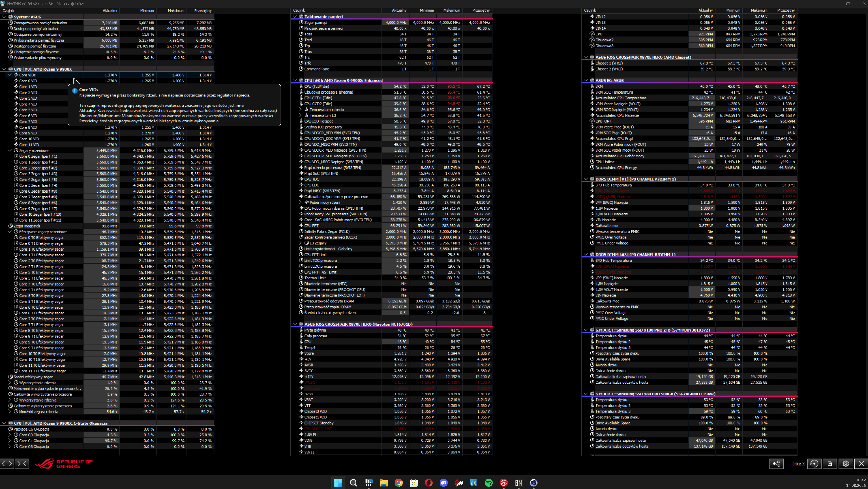
Task: Collapse the Taktowanie pamięci section
Action: (x=295, y=17)
